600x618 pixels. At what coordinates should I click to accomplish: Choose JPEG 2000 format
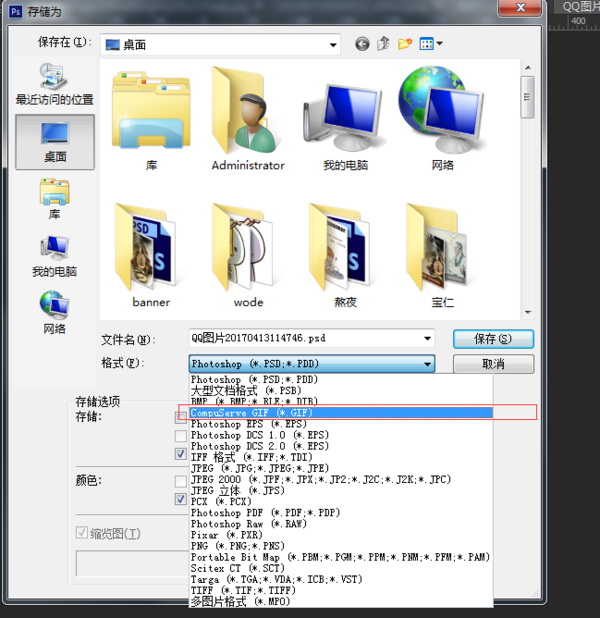click(x=341, y=479)
